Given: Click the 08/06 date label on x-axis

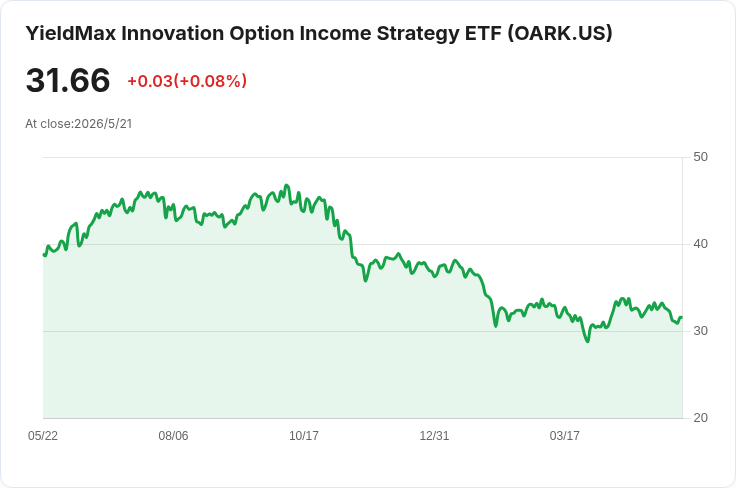Looking at the screenshot, I should 173,435.
